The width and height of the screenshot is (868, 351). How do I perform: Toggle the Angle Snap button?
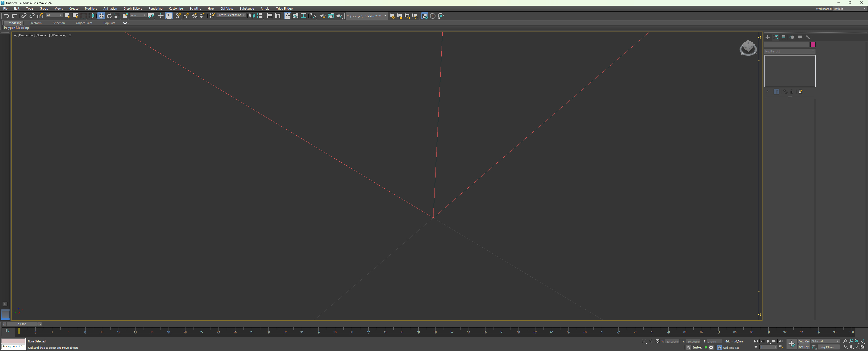(x=186, y=16)
